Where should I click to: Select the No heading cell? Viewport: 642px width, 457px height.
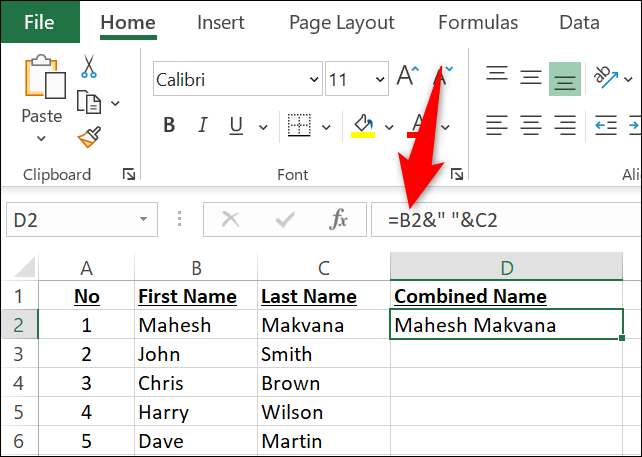[86, 296]
